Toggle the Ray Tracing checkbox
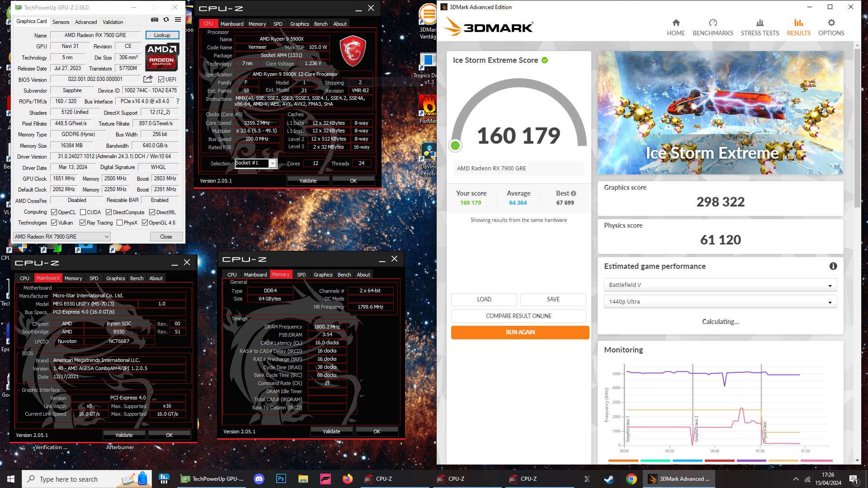 (82, 223)
